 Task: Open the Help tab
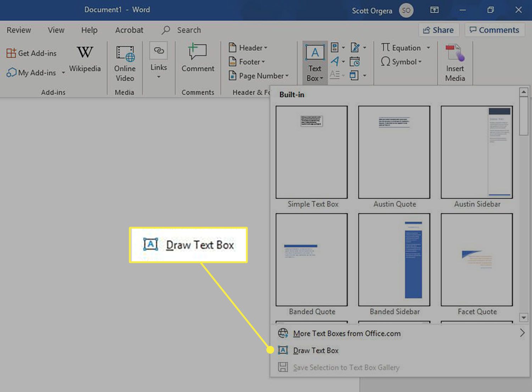coord(89,30)
